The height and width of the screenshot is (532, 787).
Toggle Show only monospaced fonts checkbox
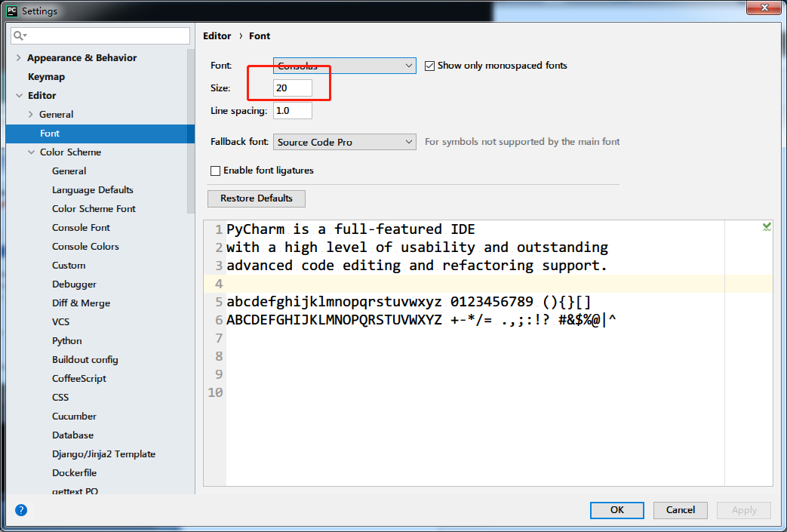coord(429,66)
